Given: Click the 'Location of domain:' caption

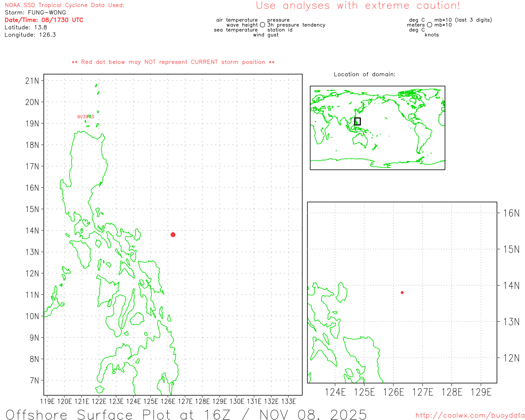Looking at the screenshot, I should pyautogui.click(x=365, y=74).
